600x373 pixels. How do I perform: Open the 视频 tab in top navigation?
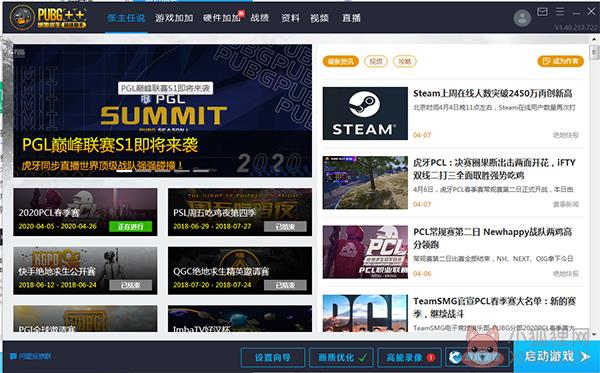click(x=319, y=18)
